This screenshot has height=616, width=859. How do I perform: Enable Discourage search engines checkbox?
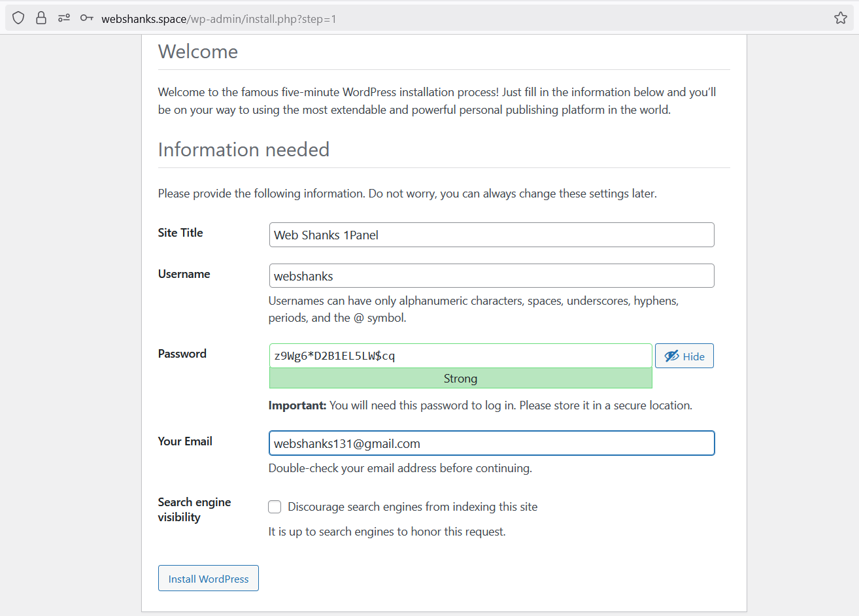pyautogui.click(x=275, y=507)
